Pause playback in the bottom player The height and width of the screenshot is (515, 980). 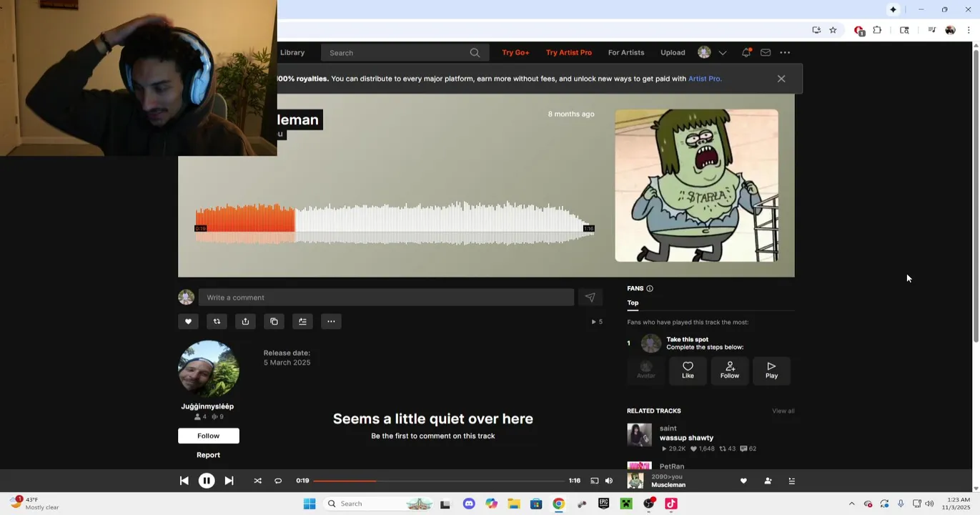click(x=206, y=481)
